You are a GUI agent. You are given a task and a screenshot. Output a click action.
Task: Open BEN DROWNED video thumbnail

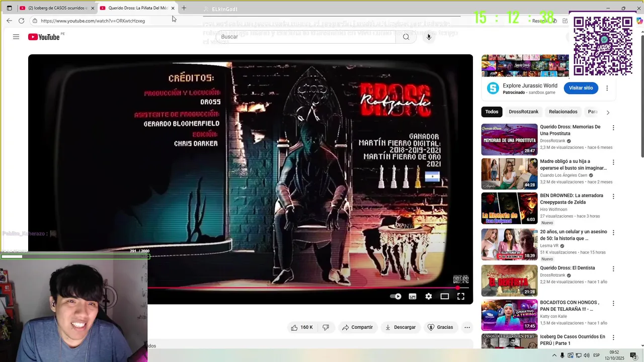coord(509,208)
